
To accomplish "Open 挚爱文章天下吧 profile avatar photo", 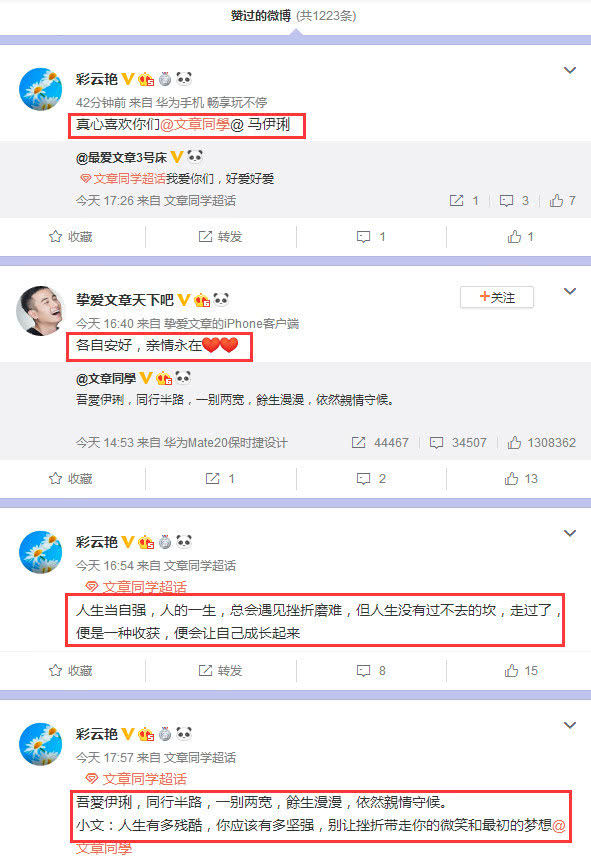I will (40, 311).
